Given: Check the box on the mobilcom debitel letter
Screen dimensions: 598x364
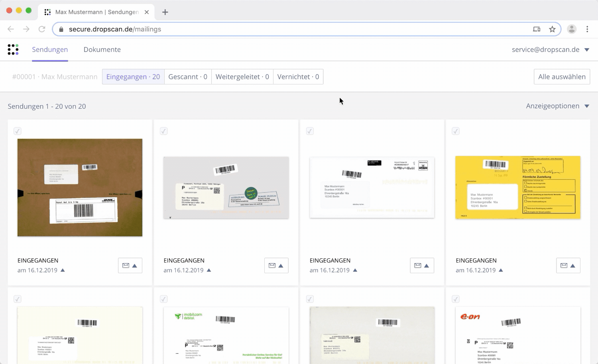Looking at the screenshot, I should pos(163,299).
